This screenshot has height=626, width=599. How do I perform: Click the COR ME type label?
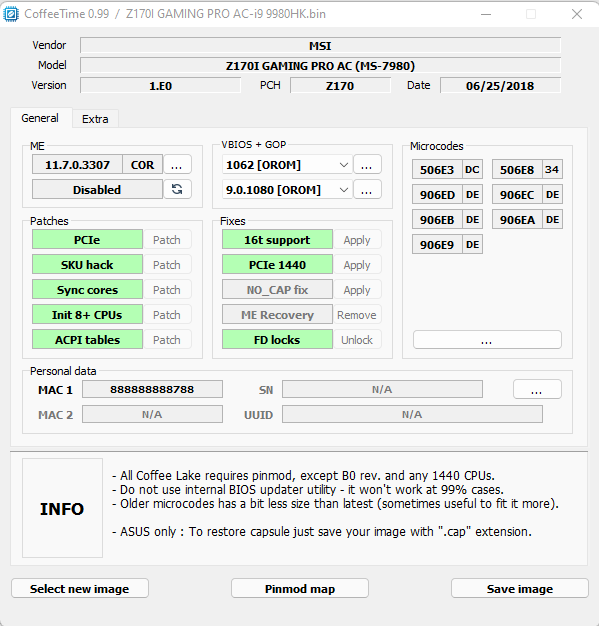(x=143, y=164)
